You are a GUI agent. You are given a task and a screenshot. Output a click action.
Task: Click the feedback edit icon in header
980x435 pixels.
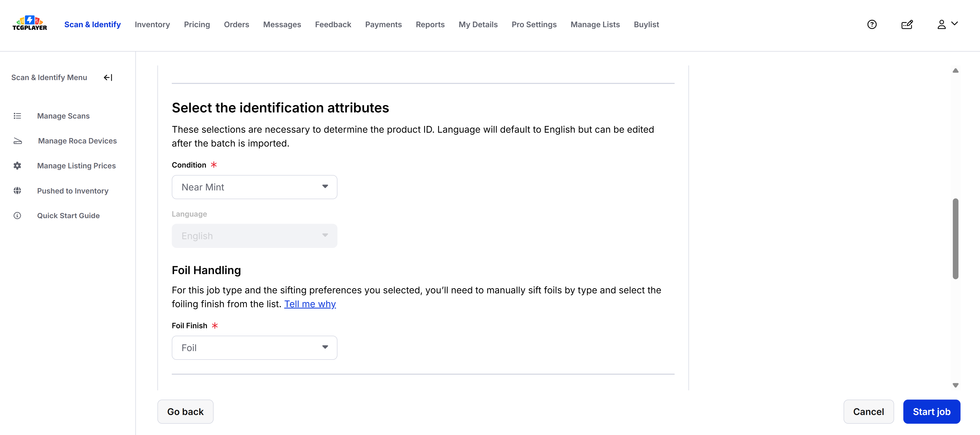[907, 24]
